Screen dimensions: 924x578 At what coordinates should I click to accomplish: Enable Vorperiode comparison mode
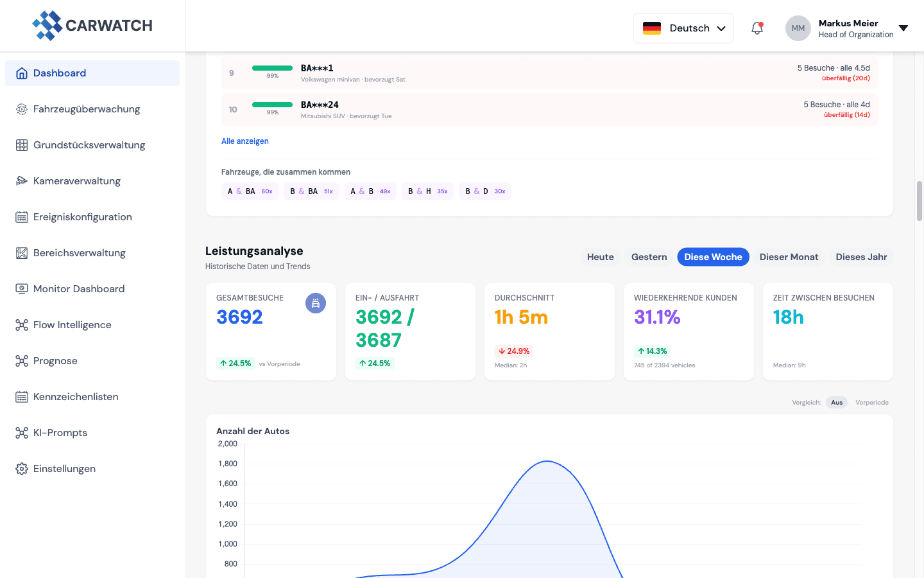tap(872, 402)
